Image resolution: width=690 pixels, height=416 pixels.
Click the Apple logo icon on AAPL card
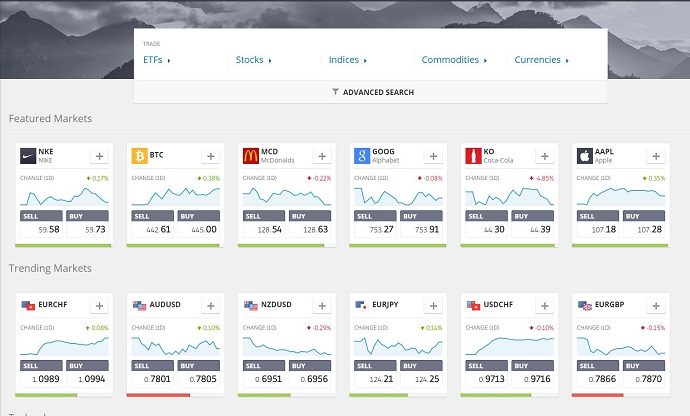[x=584, y=156]
